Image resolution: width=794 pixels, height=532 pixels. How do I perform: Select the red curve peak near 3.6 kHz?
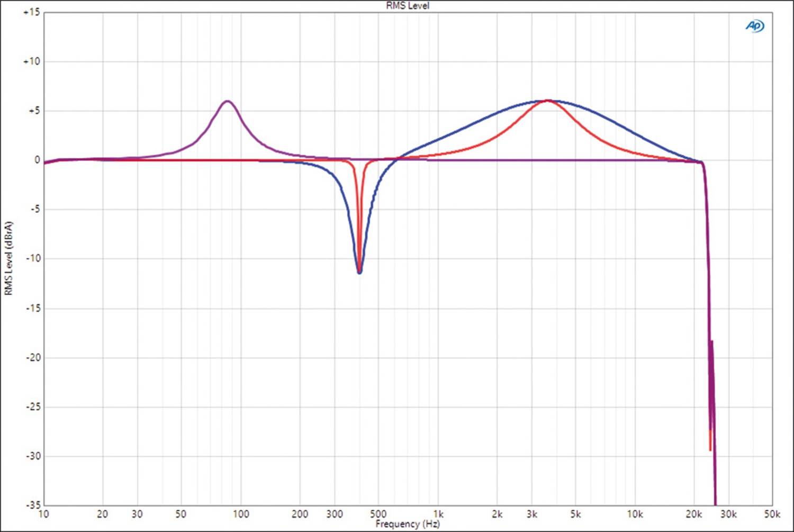[x=548, y=101]
